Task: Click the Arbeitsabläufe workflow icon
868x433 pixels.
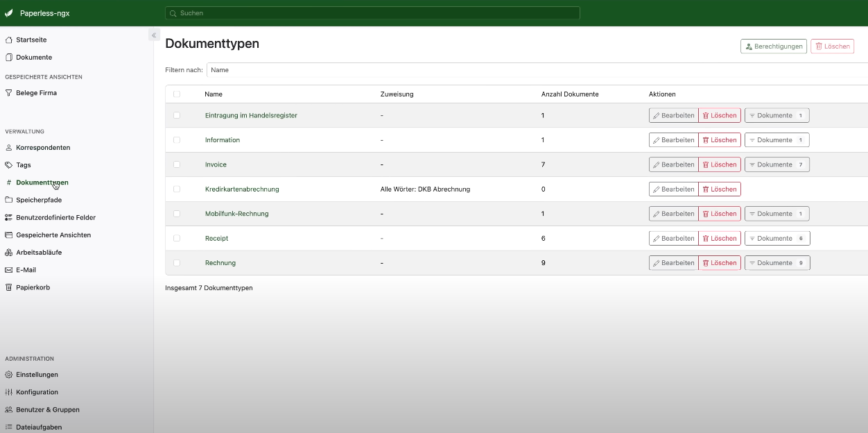Action: pyautogui.click(x=9, y=252)
